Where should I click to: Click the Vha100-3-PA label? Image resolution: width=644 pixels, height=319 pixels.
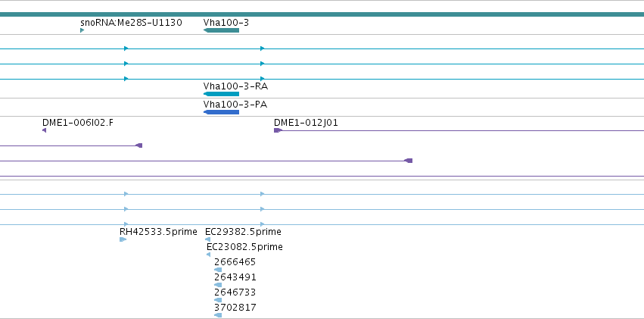click(235, 105)
